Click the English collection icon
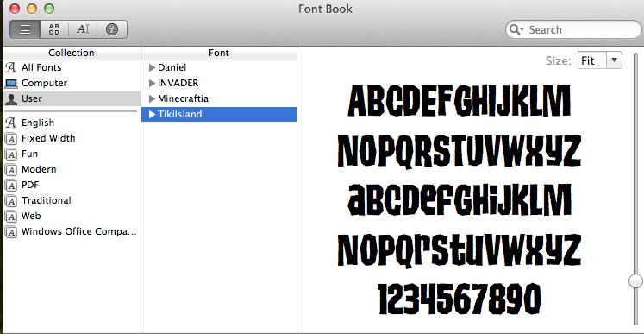Viewport: 644px width, 334px height. click(11, 123)
